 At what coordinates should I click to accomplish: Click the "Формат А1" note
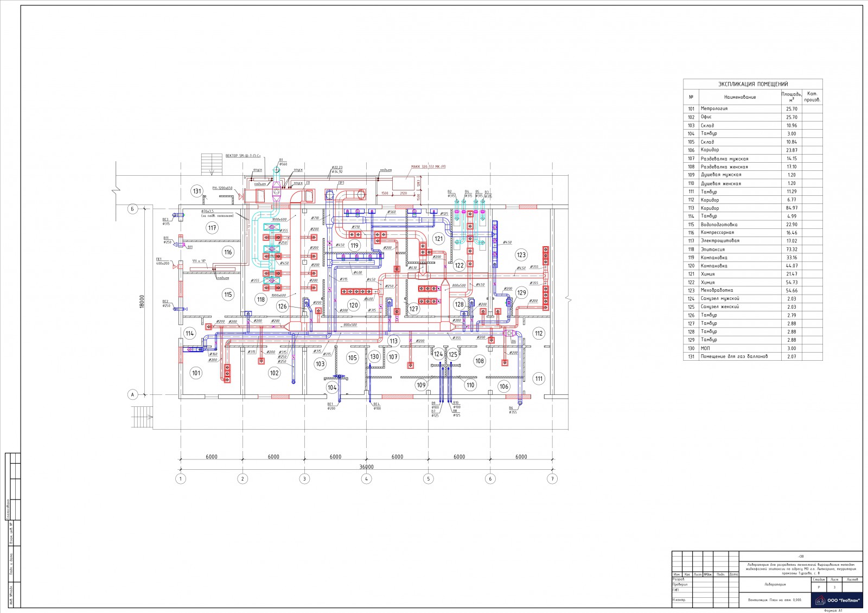pyautogui.click(x=833, y=610)
